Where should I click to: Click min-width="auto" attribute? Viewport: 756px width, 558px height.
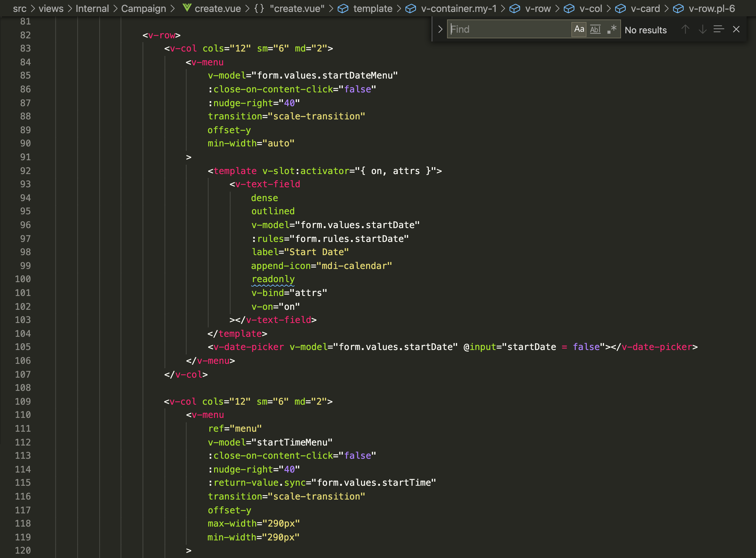[251, 143]
